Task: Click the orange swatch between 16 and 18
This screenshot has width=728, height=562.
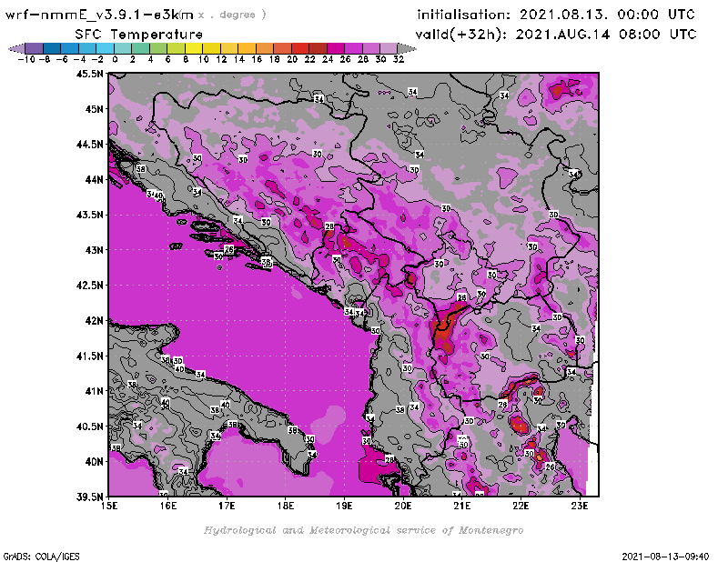Action: pos(265,48)
